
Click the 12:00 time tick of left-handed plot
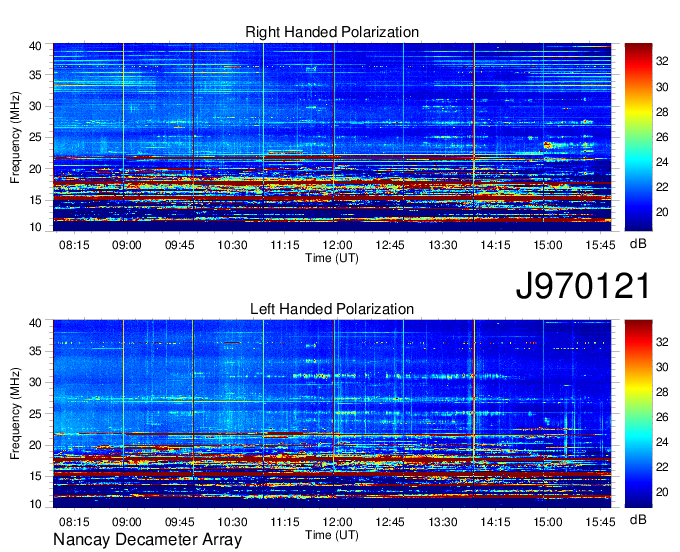(x=337, y=522)
